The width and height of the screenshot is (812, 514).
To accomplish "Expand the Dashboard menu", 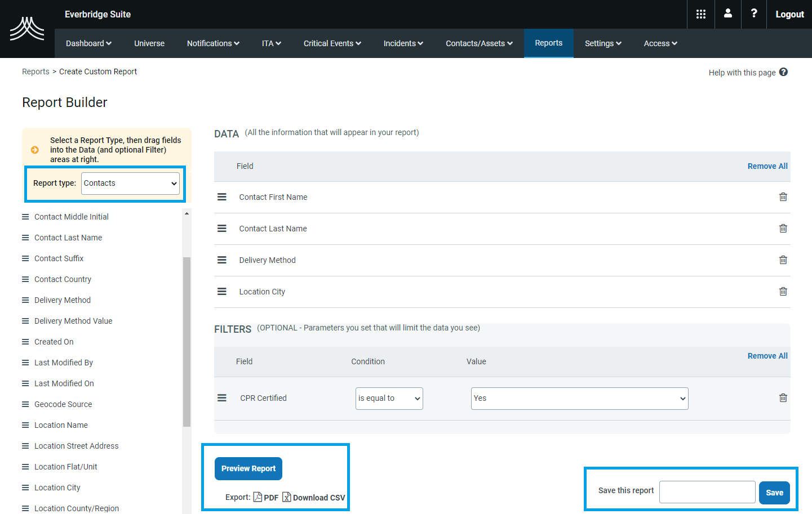I will (x=88, y=43).
